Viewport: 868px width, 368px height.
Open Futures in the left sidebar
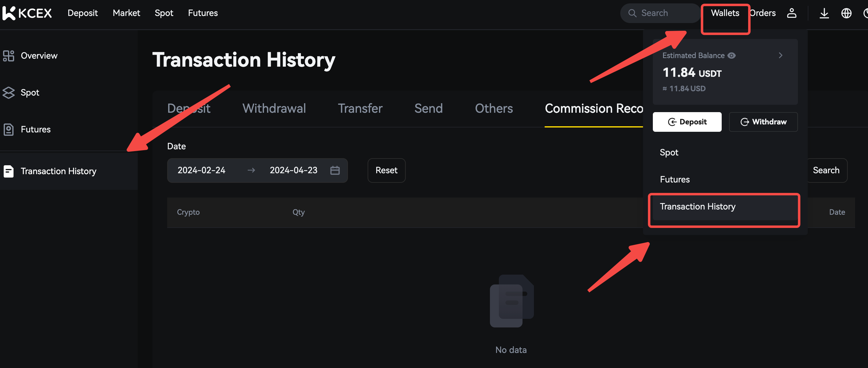[x=35, y=129]
